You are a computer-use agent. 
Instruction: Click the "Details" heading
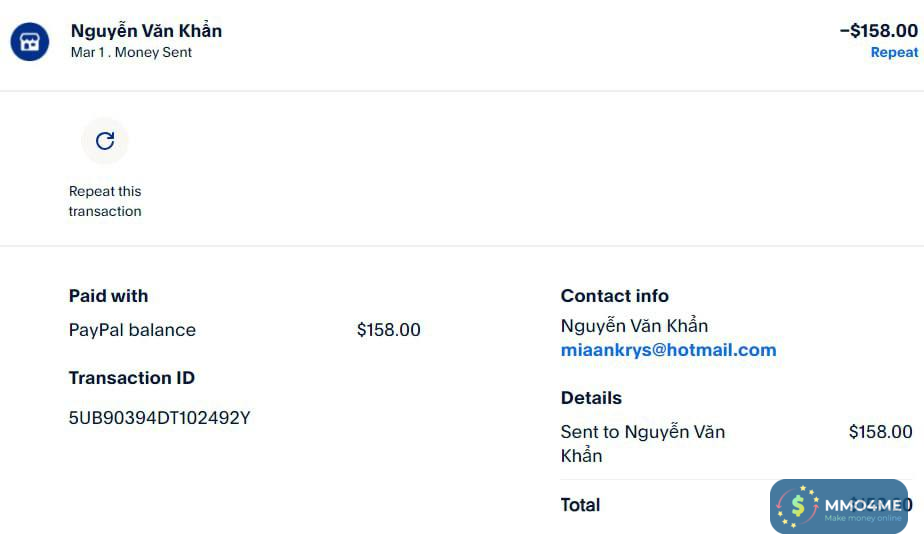591,398
